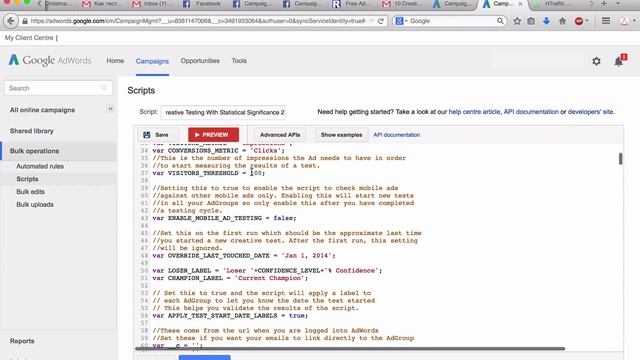
Task: Open the API documentation link in the help text
Action: [531, 111]
